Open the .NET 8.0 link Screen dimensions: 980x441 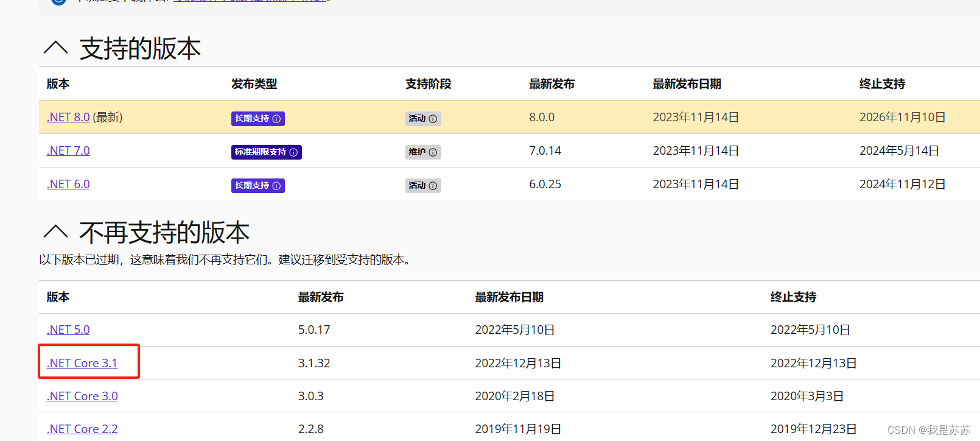tap(68, 117)
